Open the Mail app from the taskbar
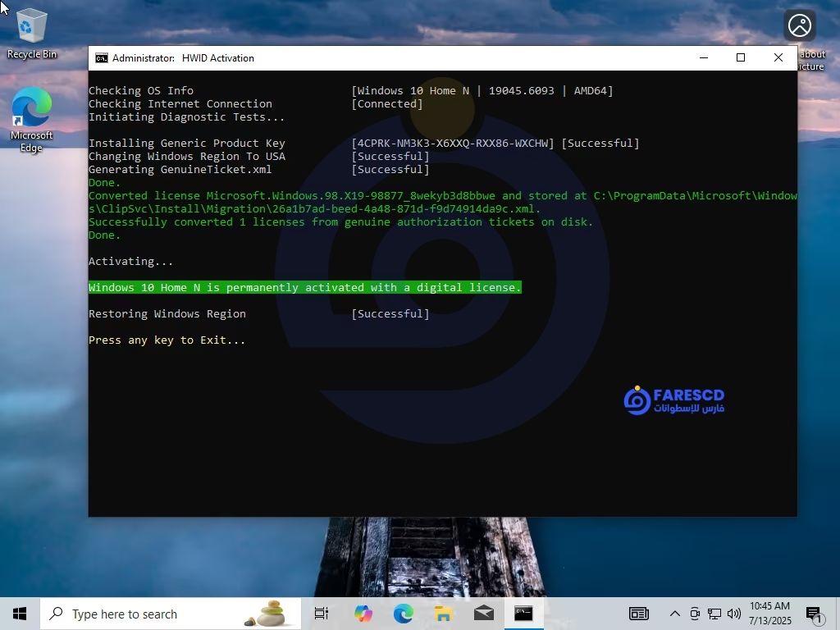Screen dimensions: 840x630 [484, 614]
